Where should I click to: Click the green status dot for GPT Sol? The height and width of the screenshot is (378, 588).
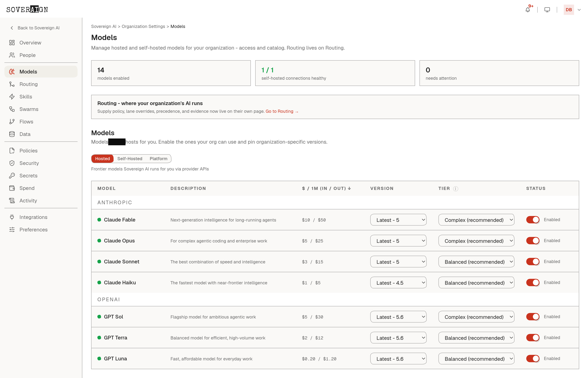point(99,317)
